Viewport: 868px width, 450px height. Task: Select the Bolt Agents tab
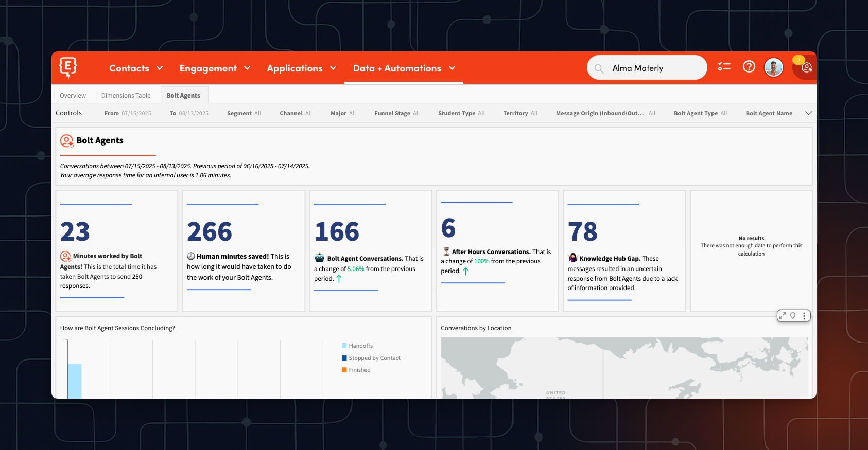183,96
